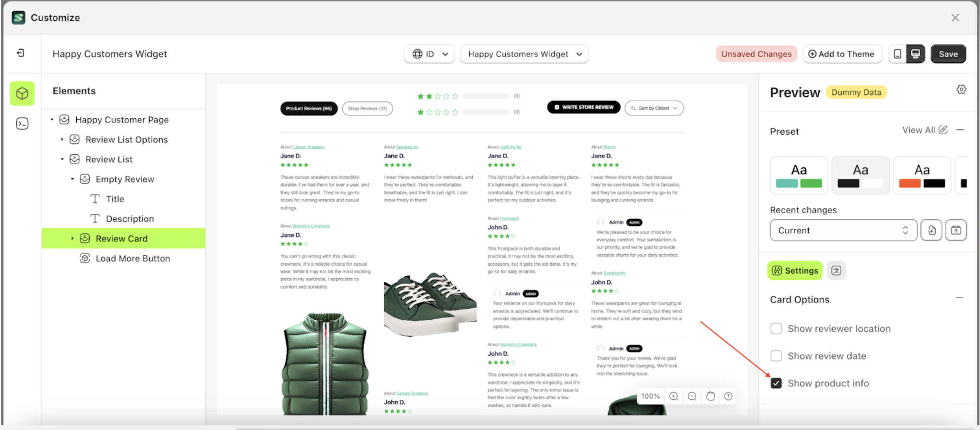The width and height of the screenshot is (980, 430).
Task: Open the Happy Customers Widget dropdown
Action: (524, 54)
